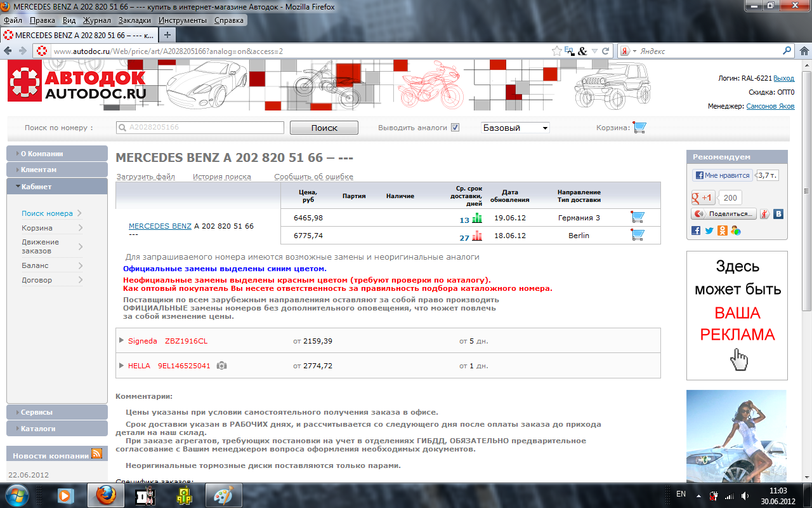Viewport: 812px width, 508px height.
Task: Open the MERCEDES BENZ brand link
Action: pyautogui.click(x=160, y=226)
